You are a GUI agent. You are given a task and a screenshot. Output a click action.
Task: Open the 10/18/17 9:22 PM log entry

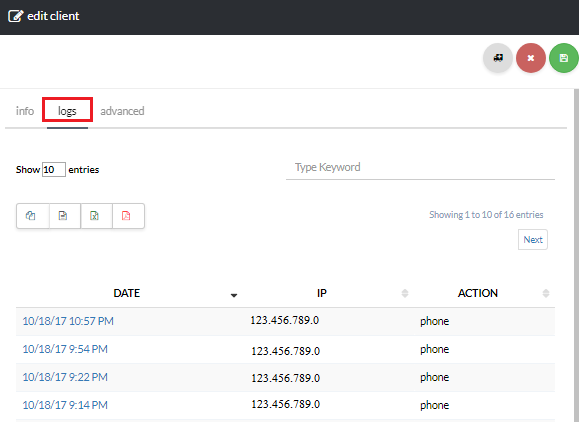point(65,377)
